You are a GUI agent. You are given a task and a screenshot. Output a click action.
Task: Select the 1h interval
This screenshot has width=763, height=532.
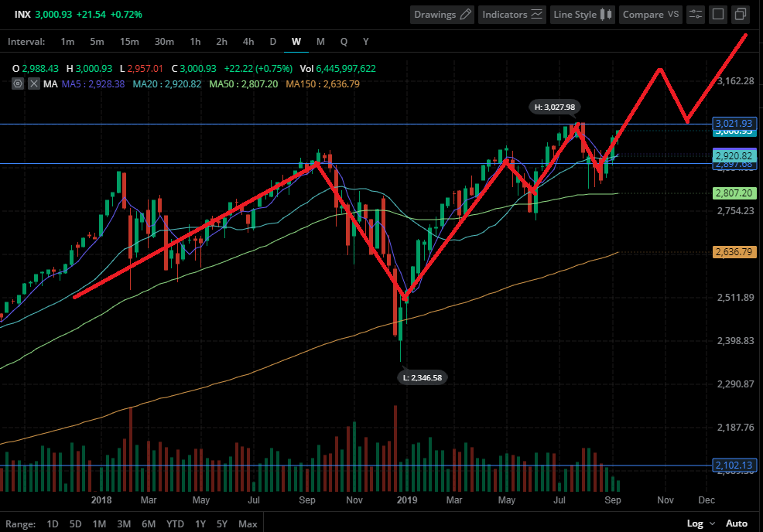[x=195, y=42]
